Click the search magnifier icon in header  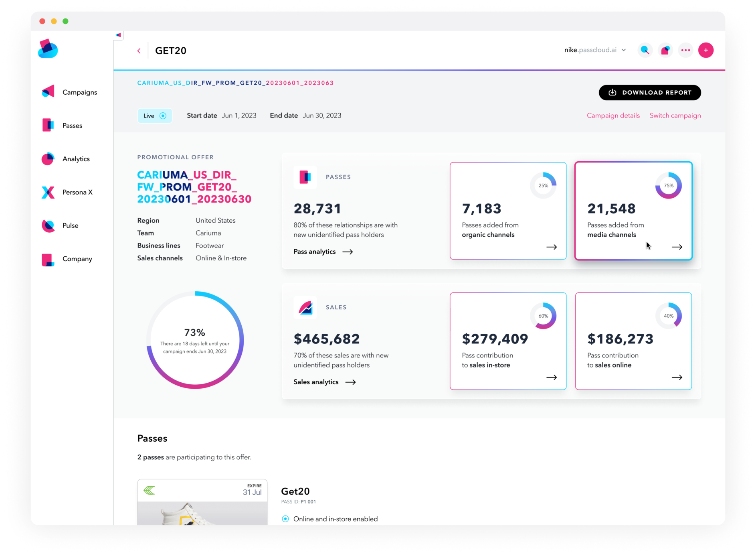click(x=645, y=50)
